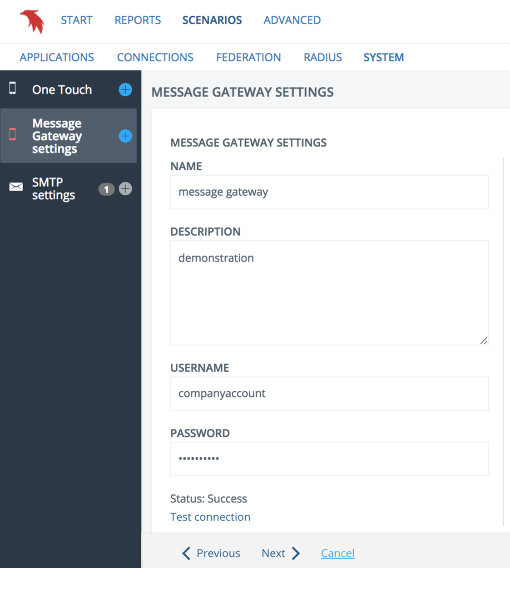The image size is (510, 594).
Task: Add a new SMTP settings entry
Action: 125,189
